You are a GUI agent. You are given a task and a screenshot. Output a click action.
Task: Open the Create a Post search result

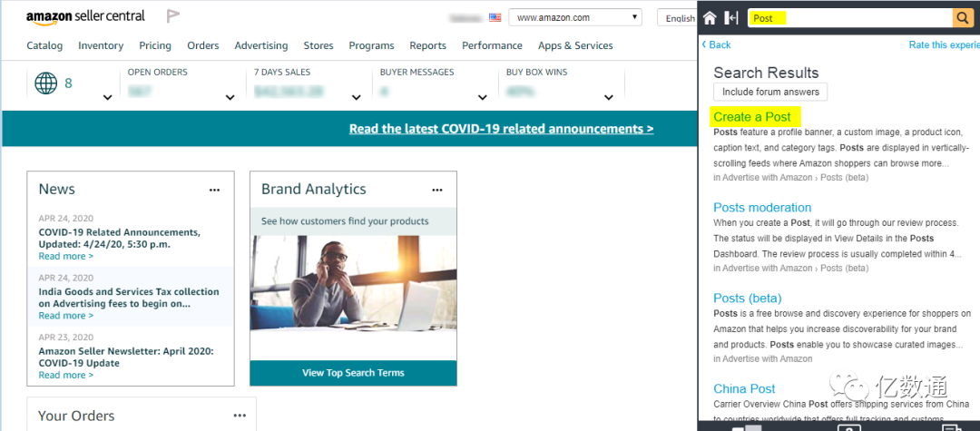tap(752, 117)
